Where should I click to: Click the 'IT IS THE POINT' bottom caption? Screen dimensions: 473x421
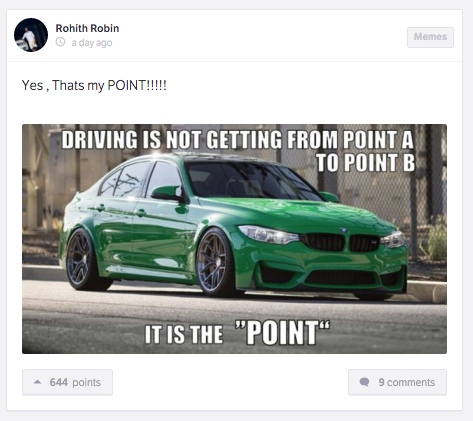237,333
